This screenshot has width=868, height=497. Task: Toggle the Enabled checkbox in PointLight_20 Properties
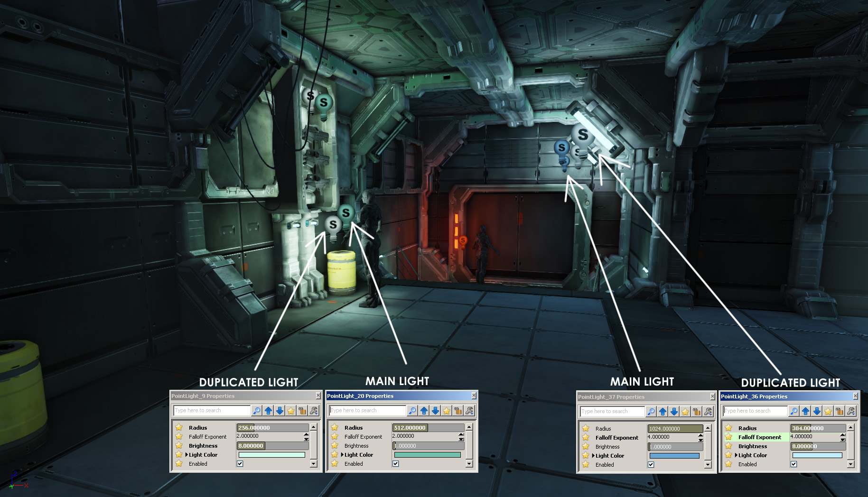click(396, 464)
